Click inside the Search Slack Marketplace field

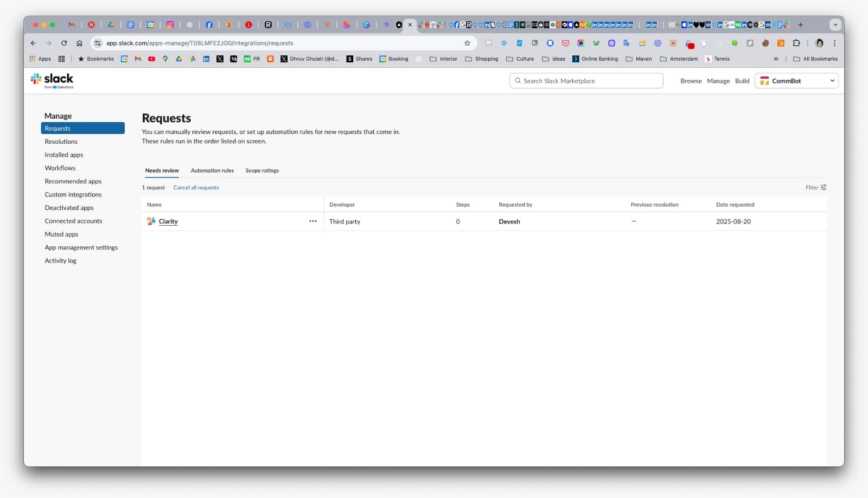pyautogui.click(x=586, y=80)
